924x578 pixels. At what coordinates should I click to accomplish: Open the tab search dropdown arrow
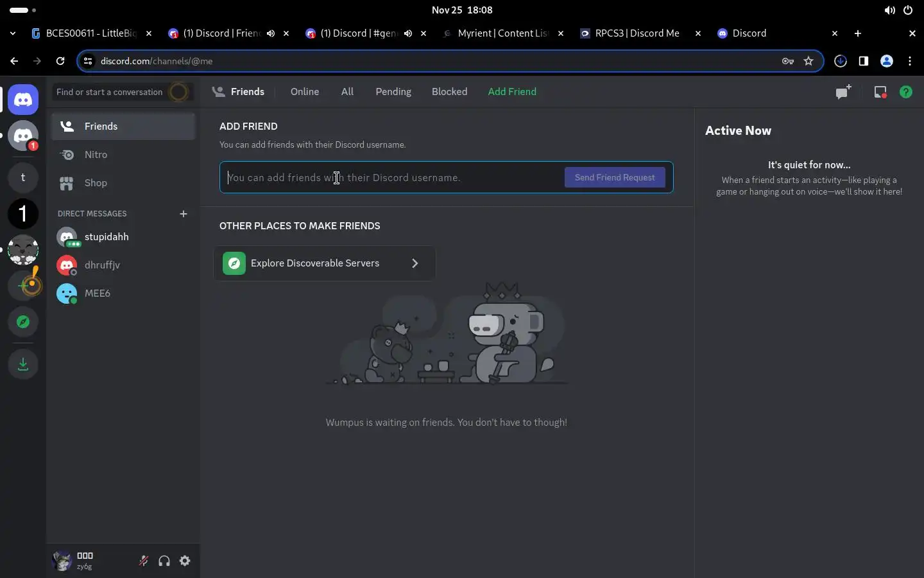(x=13, y=33)
